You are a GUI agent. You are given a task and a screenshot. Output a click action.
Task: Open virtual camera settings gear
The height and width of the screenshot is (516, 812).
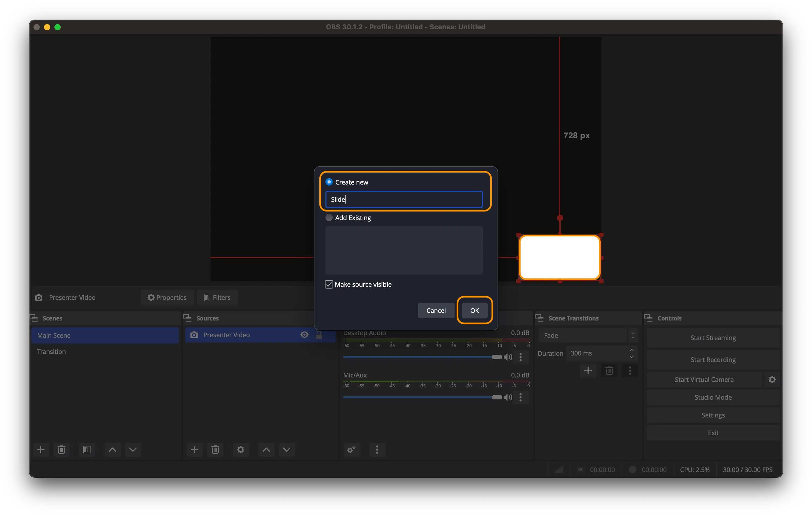pos(772,380)
